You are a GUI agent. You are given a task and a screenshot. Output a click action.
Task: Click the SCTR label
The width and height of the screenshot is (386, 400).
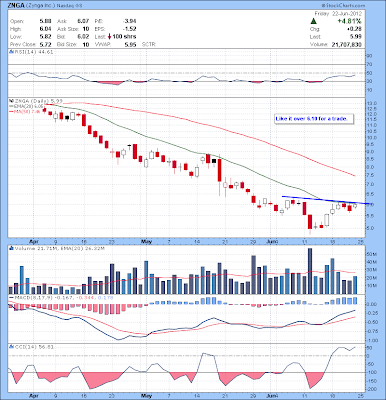point(149,44)
